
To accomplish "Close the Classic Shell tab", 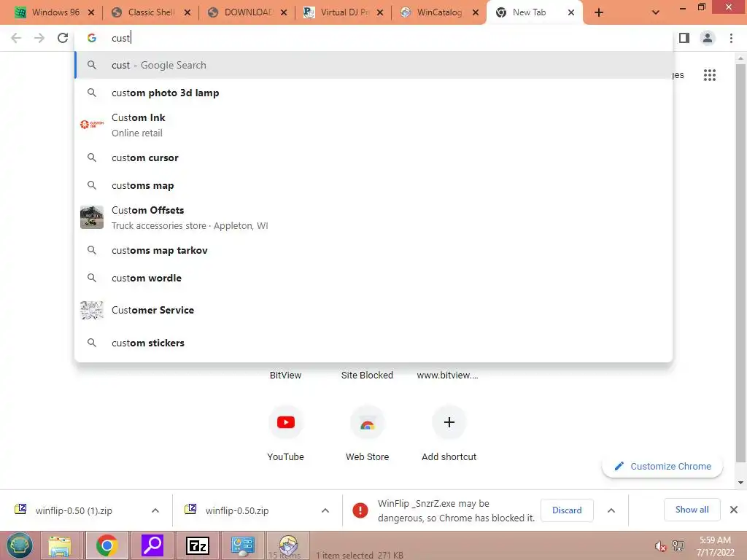I will [187, 13].
